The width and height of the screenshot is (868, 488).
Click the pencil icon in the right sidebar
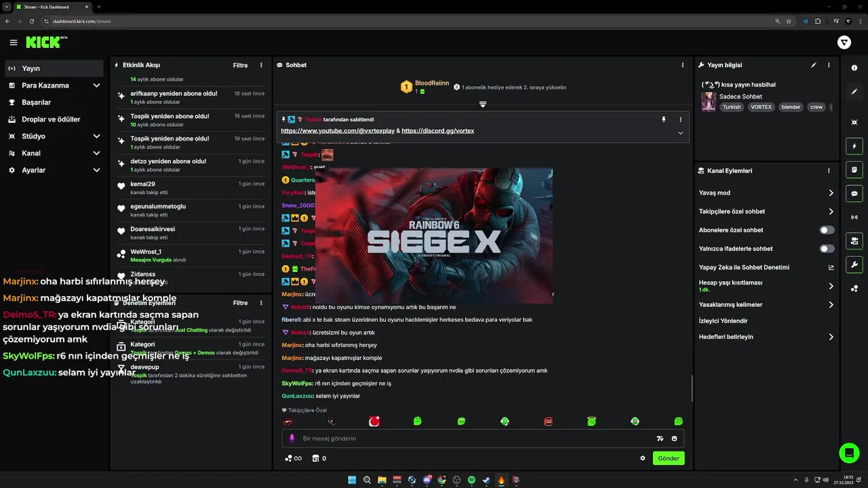(x=854, y=91)
